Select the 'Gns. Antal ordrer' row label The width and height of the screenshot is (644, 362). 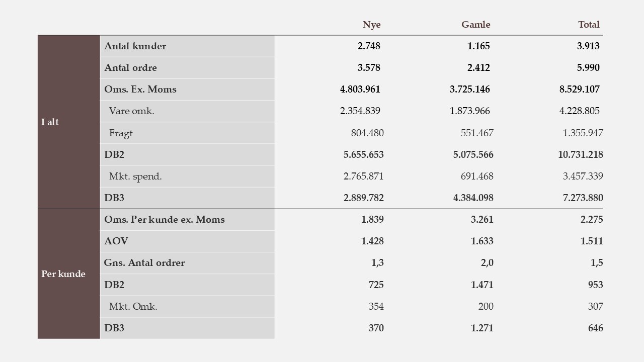click(144, 263)
